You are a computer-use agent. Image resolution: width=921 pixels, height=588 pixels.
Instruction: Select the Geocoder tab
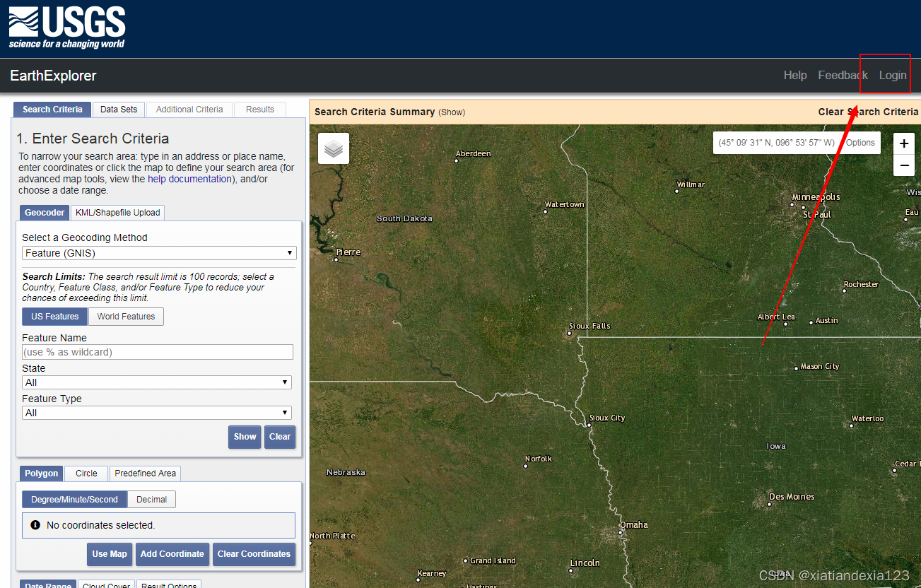coord(45,213)
